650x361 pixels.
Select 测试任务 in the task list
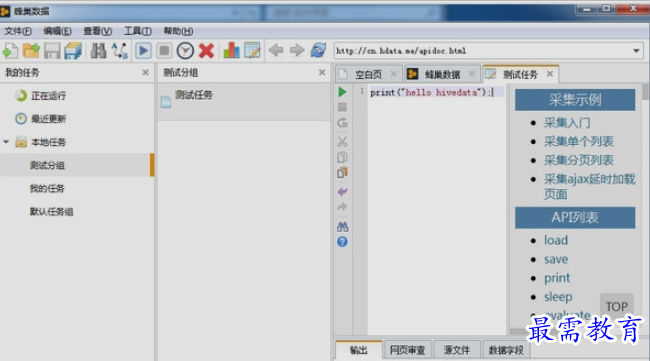[x=244, y=102]
